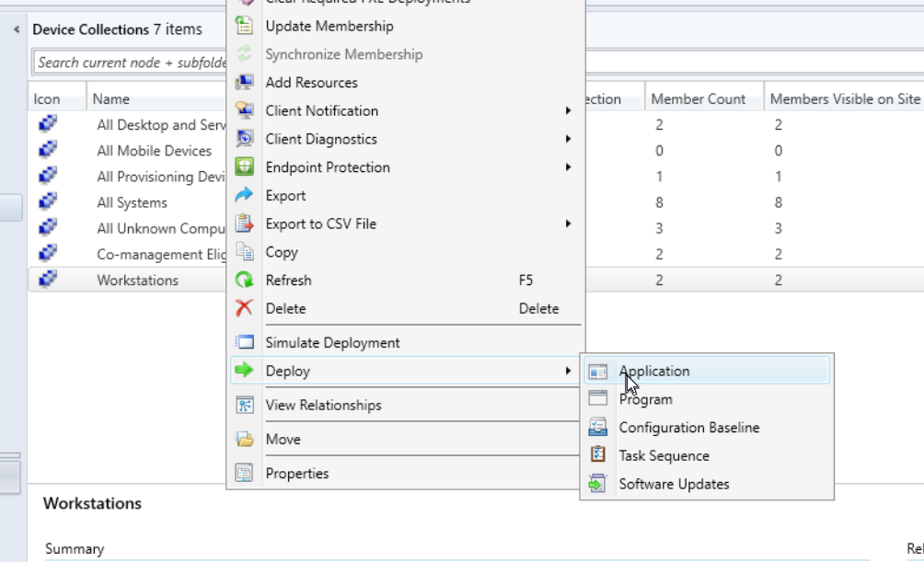Select Simulate Deployment from context menu
Image resolution: width=924 pixels, height=562 pixels.
click(332, 343)
